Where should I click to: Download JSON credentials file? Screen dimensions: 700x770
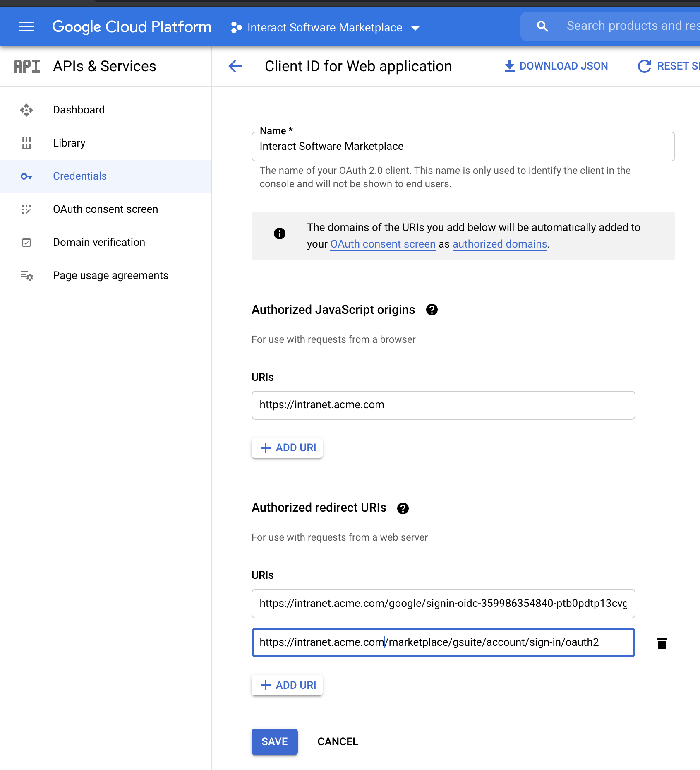coord(556,66)
